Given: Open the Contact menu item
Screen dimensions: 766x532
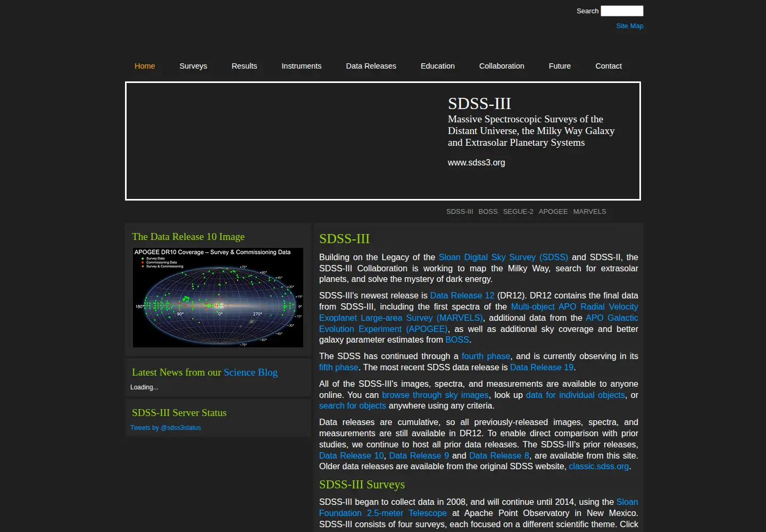Looking at the screenshot, I should tap(609, 66).
